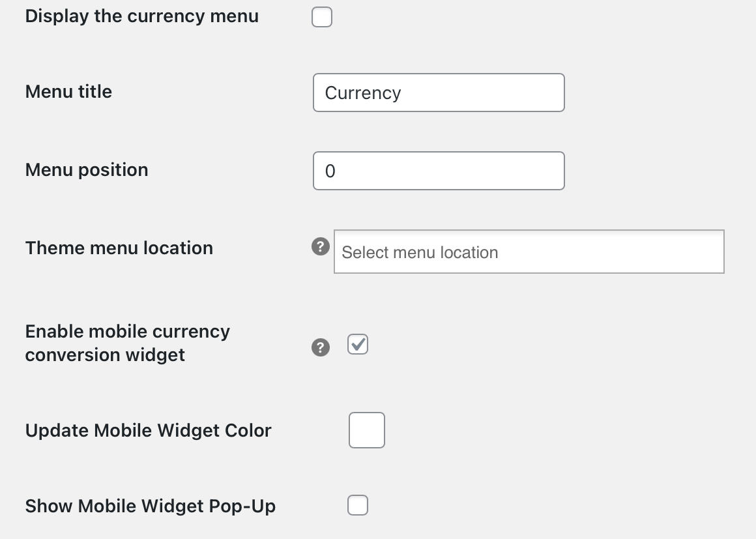Click the "Enable mobile currency conversion widget" label
The height and width of the screenshot is (539, 756).
tap(128, 343)
